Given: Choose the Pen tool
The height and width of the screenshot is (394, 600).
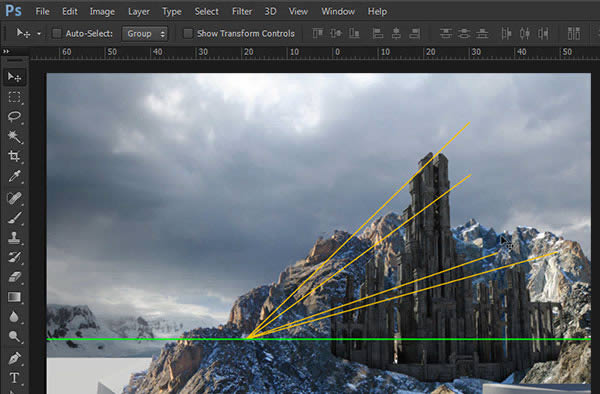Looking at the screenshot, I should [15, 358].
